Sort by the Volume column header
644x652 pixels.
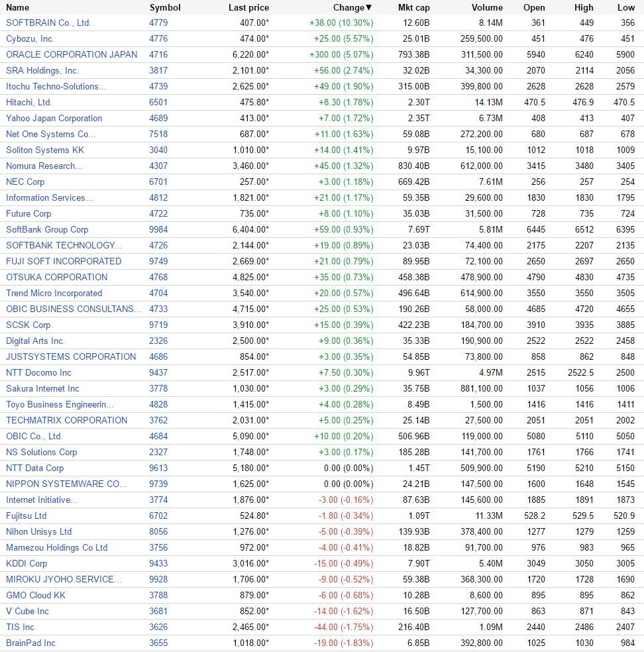point(487,7)
